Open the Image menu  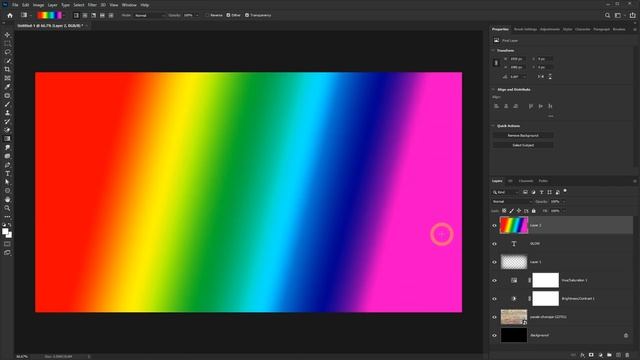[38, 5]
